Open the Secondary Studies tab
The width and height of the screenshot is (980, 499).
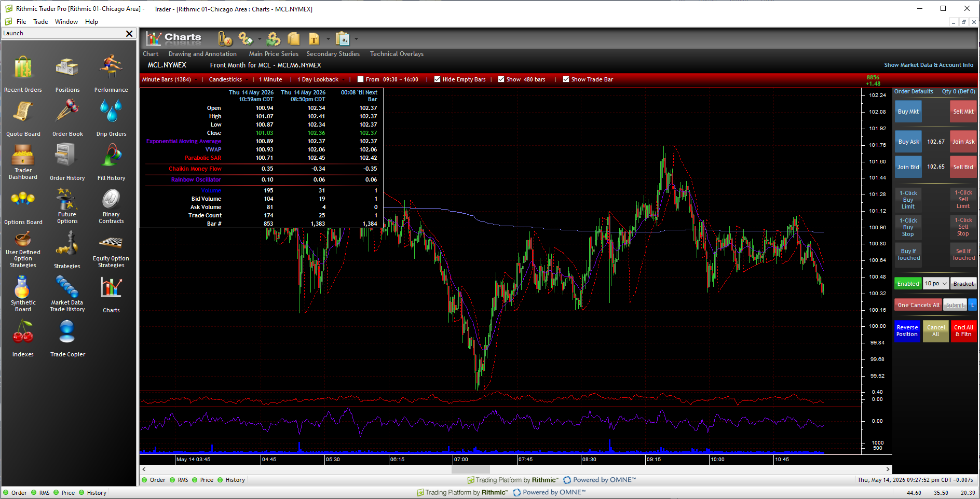pyautogui.click(x=333, y=54)
